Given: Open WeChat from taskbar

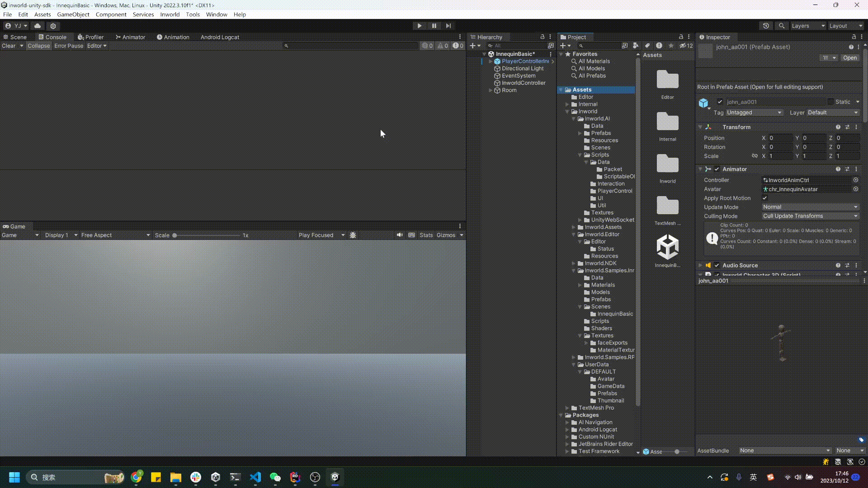Looking at the screenshot, I should click(x=275, y=477).
